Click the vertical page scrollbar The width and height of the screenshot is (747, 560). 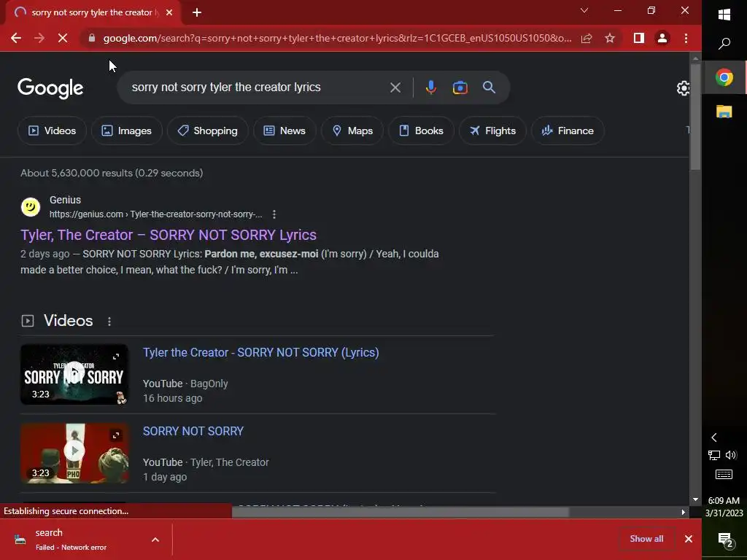tap(695, 117)
